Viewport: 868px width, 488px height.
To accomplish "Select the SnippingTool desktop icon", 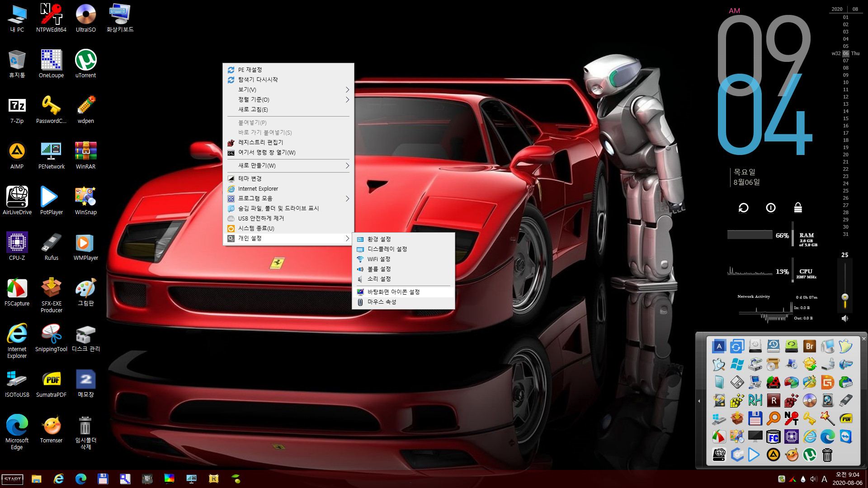I will [51, 338].
